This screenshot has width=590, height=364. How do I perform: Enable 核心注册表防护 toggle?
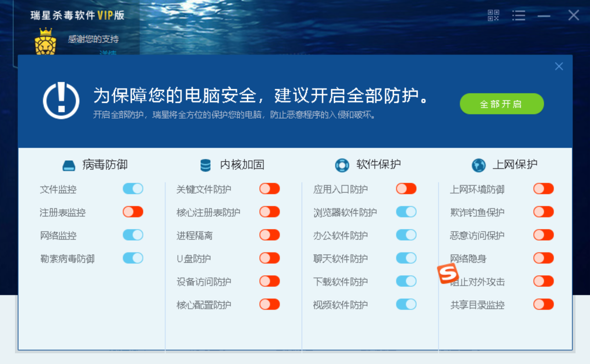tap(270, 212)
